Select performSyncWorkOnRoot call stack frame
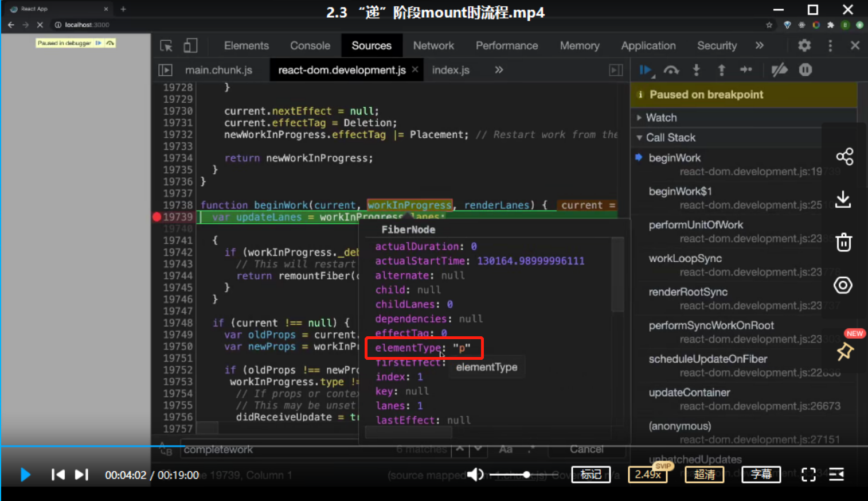This screenshot has width=868, height=501. coord(711,325)
